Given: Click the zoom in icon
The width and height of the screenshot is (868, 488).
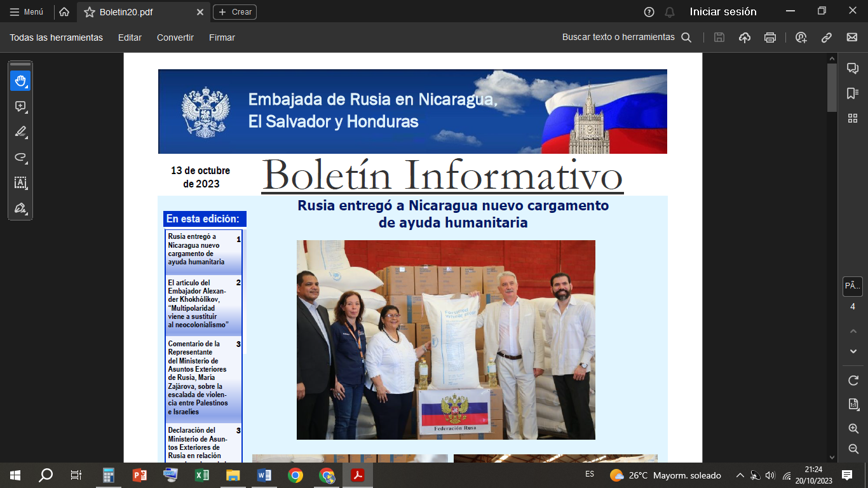Looking at the screenshot, I should tap(853, 429).
